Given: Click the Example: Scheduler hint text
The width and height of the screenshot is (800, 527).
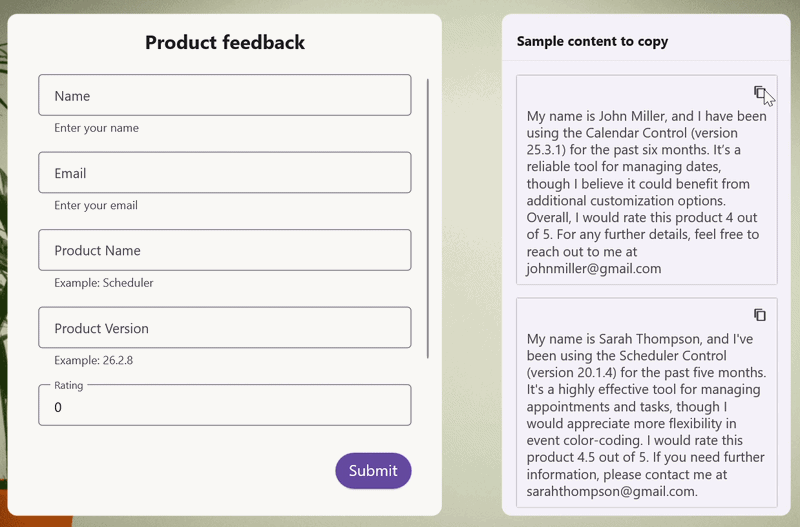Looking at the screenshot, I should click(x=104, y=283).
